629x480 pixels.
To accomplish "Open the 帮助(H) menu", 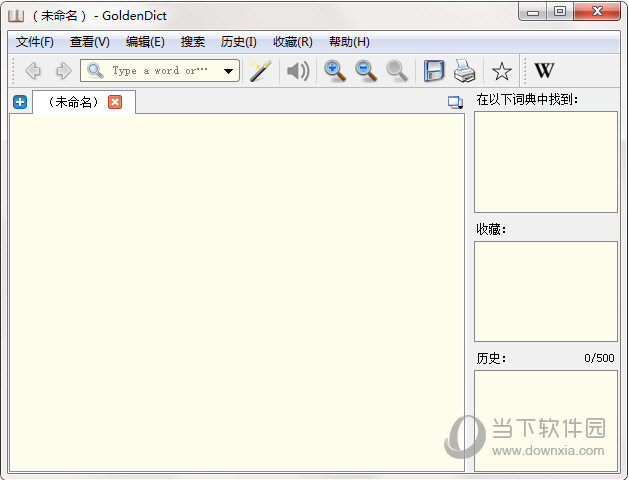I will pyautogui.click(x=349, y=42).
